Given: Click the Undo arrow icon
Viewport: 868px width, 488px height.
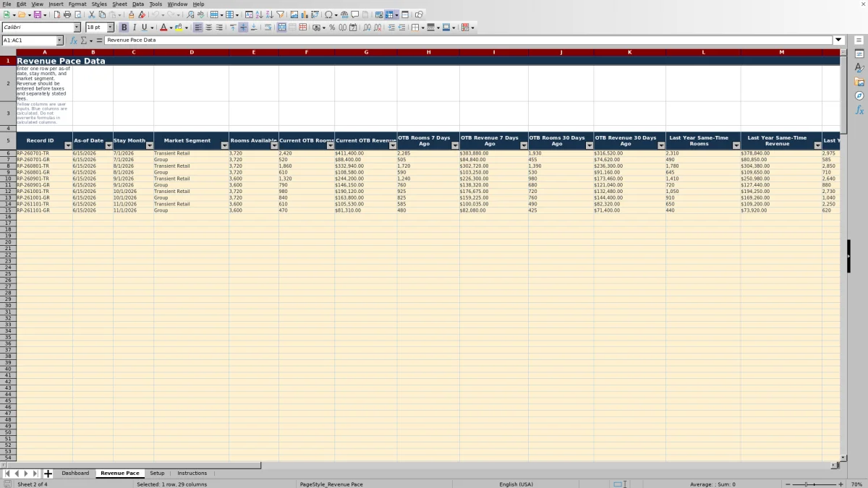Looking at the screenshot, I should coord(155,14).
